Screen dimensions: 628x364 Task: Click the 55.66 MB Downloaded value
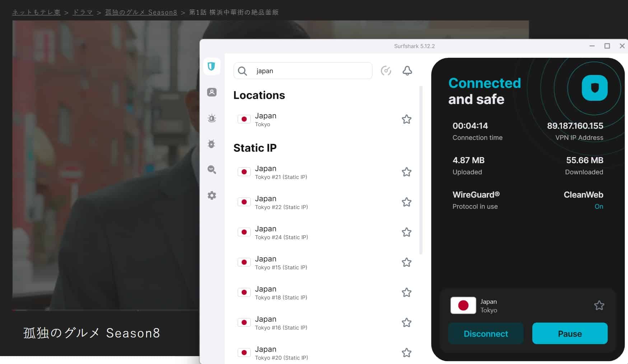click(585, 160)
